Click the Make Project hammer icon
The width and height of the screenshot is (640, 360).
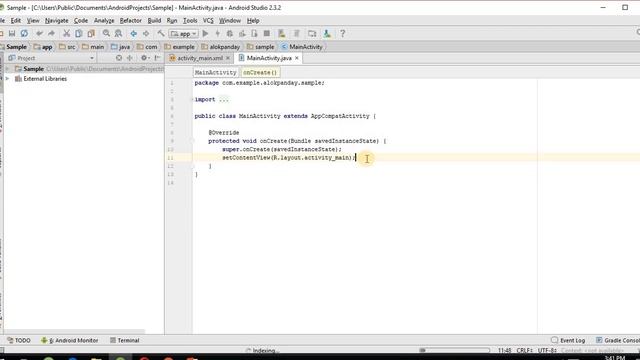click(161, 33)
